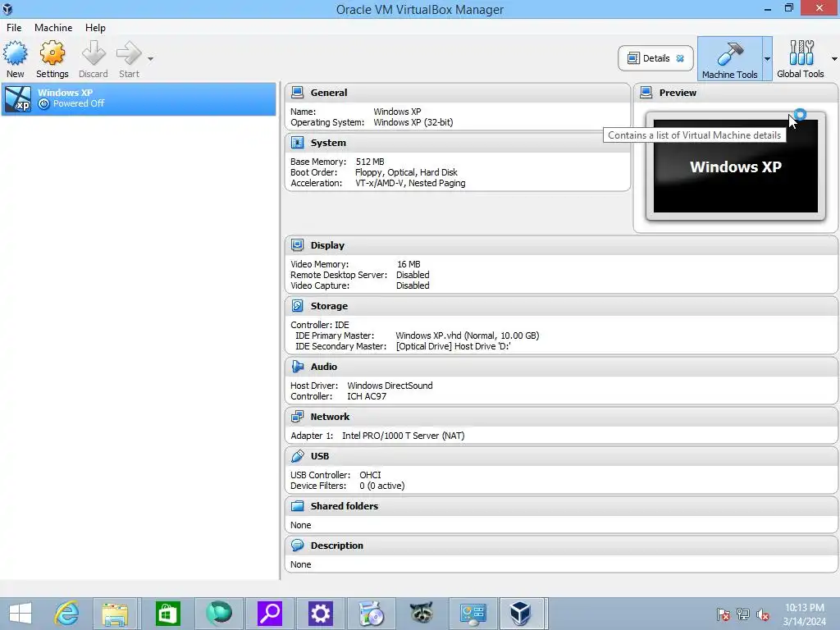Click the Action Center flag tray icon
Viewport: 840px width, 630px height.
click(x=724, y=614)
